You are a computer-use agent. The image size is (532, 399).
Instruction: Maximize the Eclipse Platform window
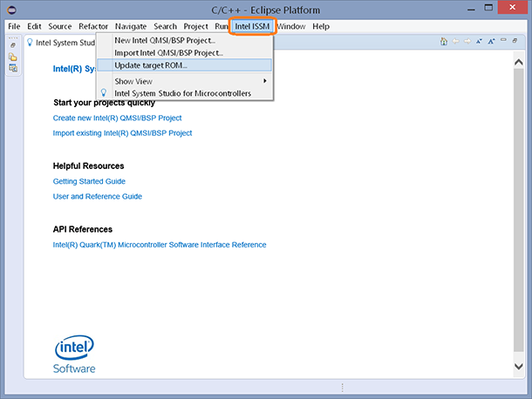click(x=488, y=8)
